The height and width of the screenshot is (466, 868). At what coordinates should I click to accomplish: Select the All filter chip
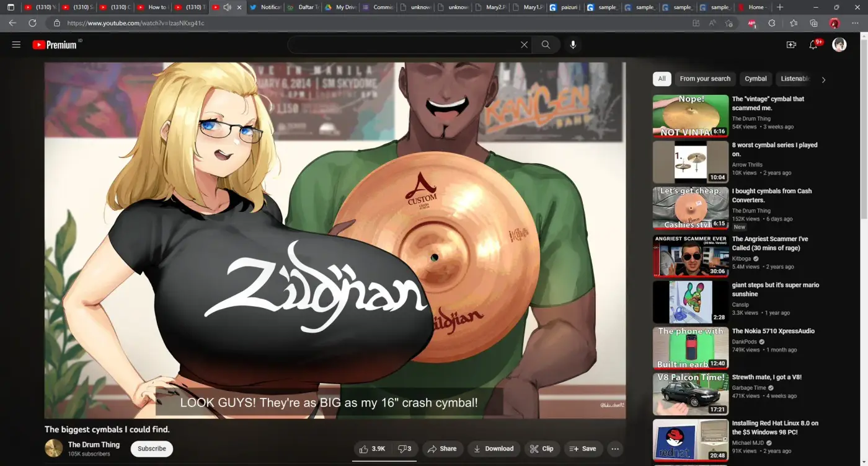tap(662, 79)
